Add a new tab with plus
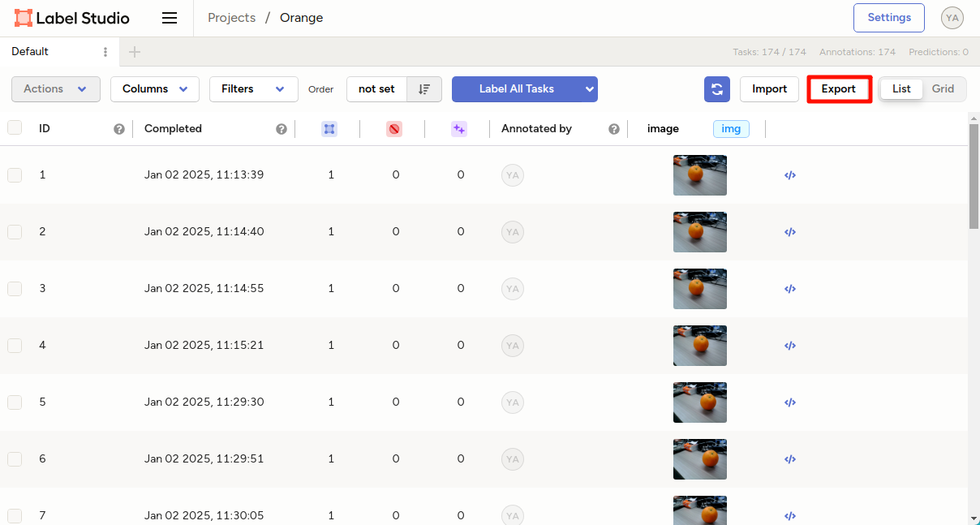This screenshot has height=525, width=980. click(135, 52)
